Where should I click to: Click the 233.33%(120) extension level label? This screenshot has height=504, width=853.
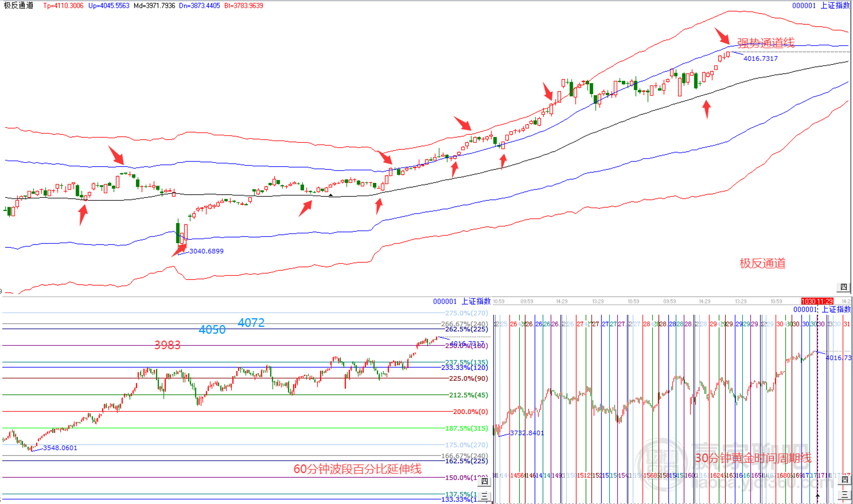465,368
